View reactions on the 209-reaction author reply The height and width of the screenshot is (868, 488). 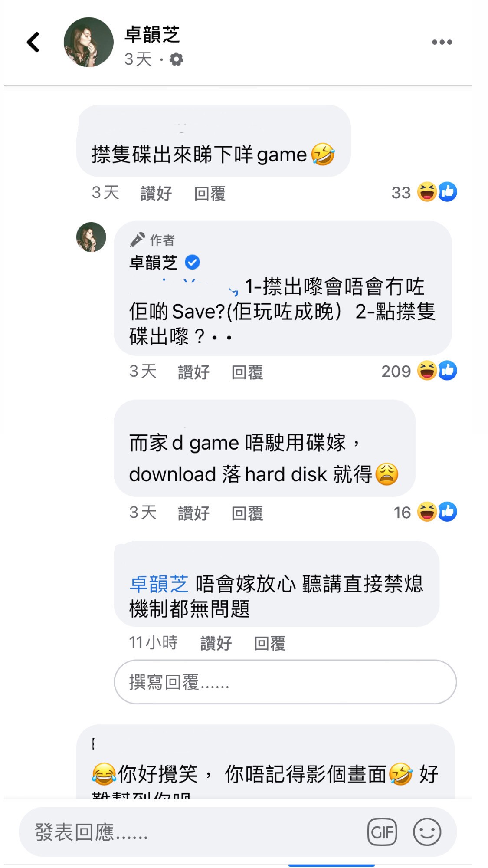[419, 371]
